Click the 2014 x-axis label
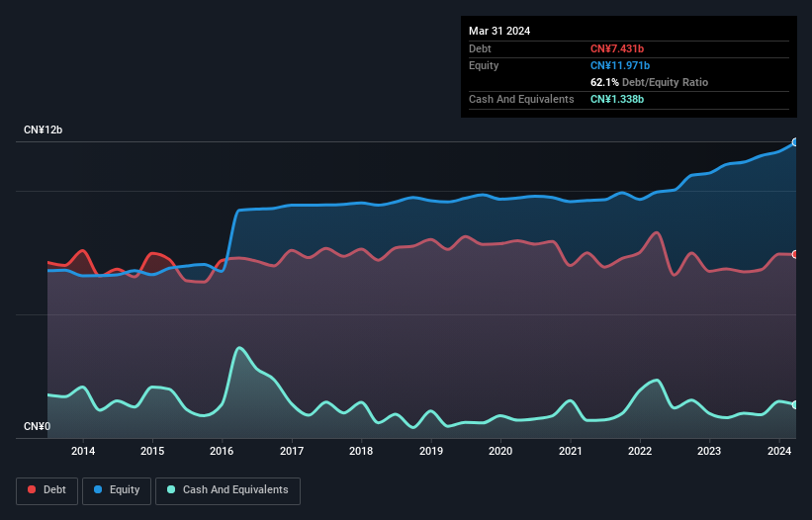Viewport: 812px width, 520px height. click(x=83, y=451)
